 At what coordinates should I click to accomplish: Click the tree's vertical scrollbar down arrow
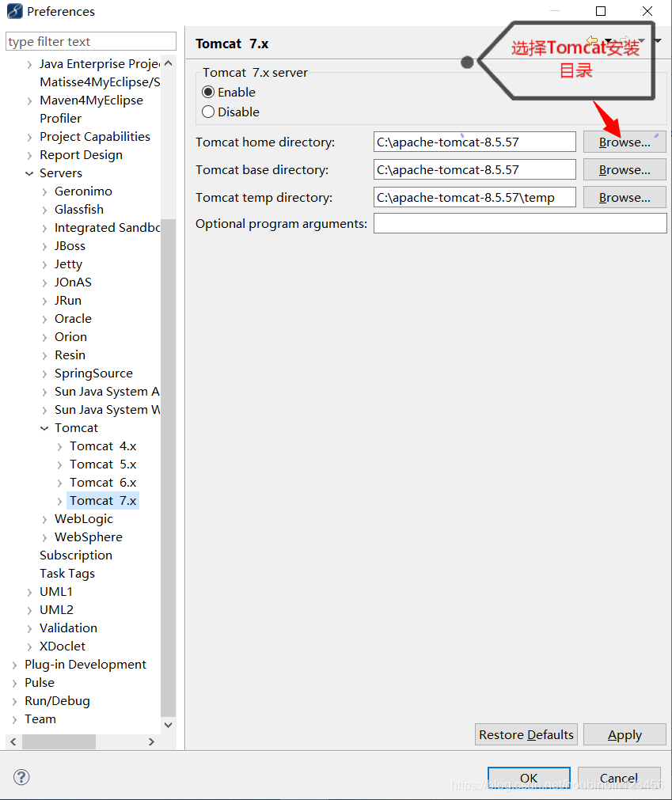click(169, 725)
